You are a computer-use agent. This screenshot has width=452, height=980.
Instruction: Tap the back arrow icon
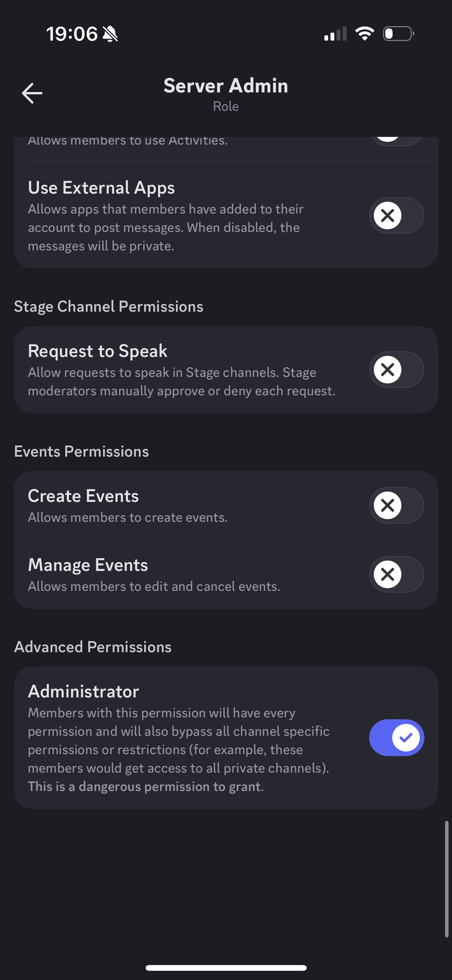click(32, 93)
